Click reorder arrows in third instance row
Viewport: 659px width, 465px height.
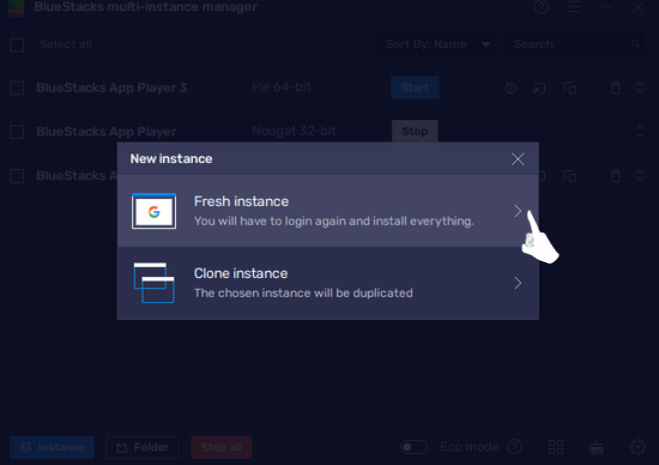click(x=640, y=175)
